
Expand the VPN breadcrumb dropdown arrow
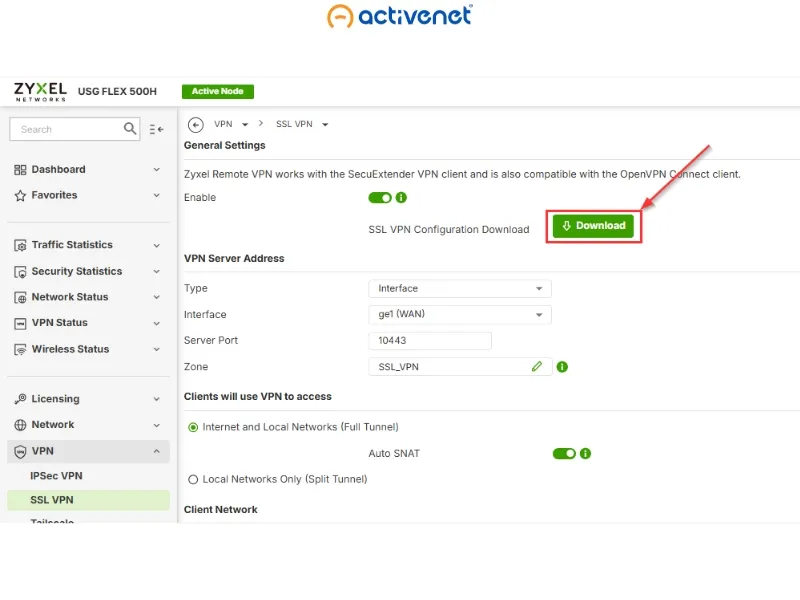coord(245,124)
